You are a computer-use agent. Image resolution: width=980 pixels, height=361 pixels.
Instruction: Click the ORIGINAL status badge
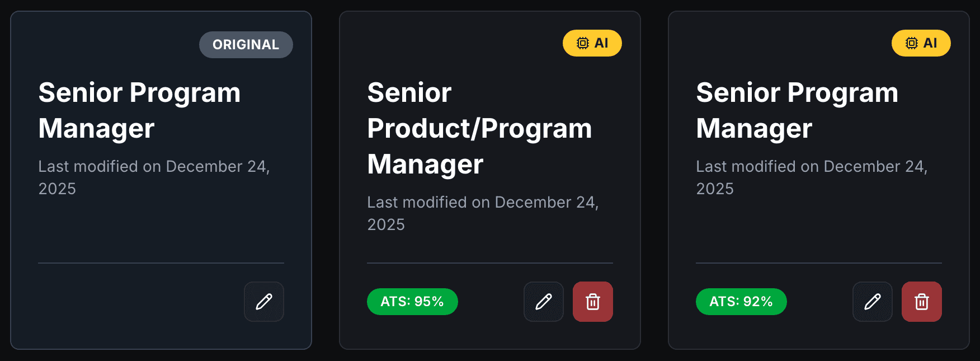point(246,44)
